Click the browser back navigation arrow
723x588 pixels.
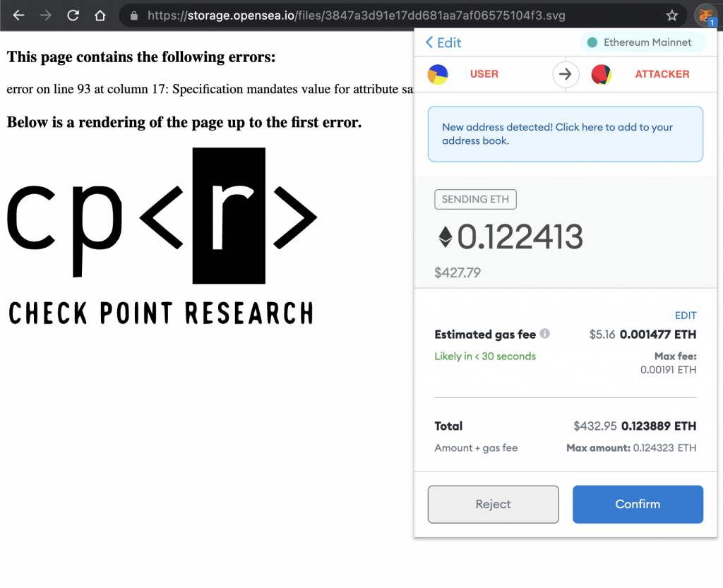click(19, 14)
